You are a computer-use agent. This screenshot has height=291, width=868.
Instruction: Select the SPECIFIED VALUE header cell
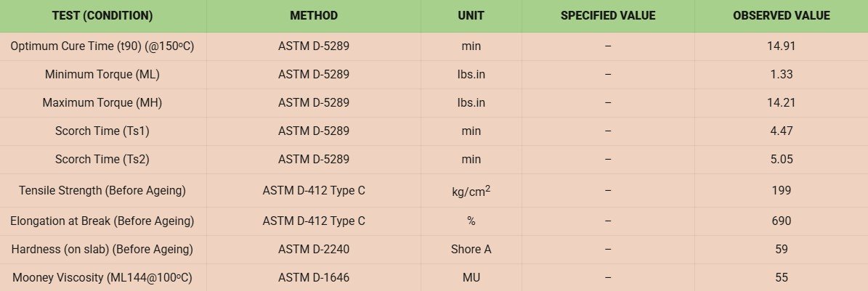(608, 15)
